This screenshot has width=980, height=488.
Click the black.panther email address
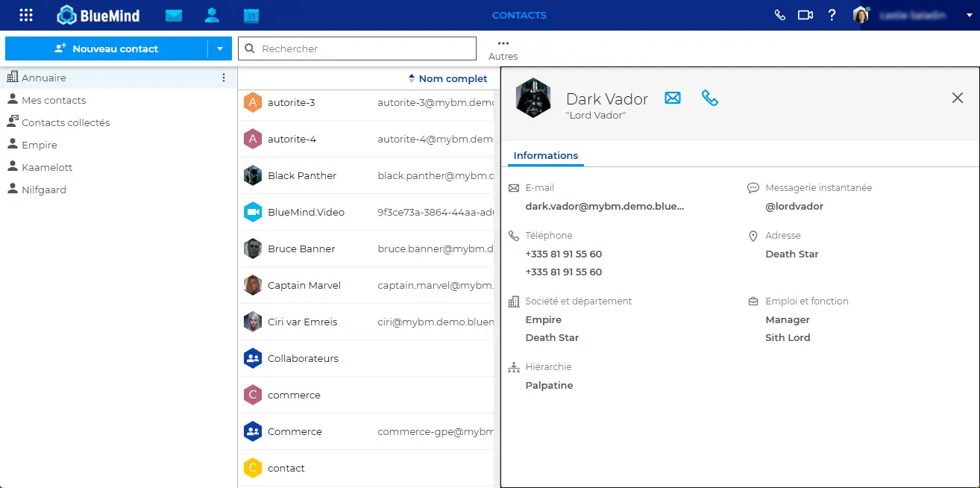pos(436,175)
